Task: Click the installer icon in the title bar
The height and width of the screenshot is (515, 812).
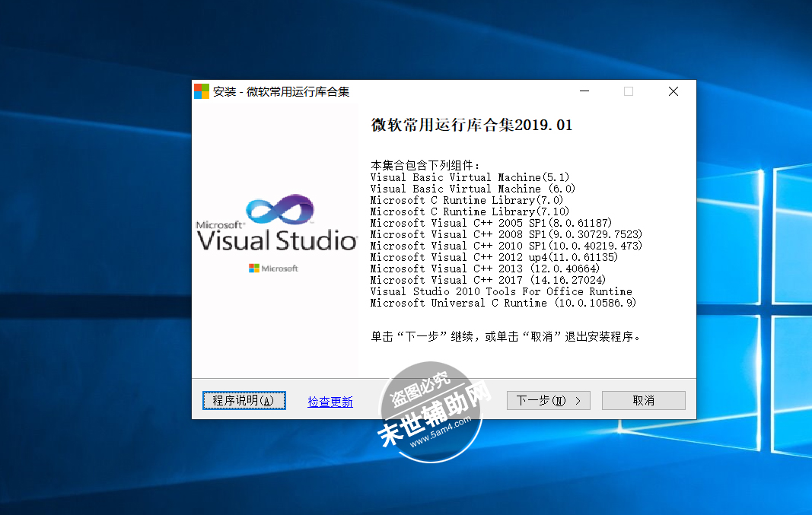Action: 202,91
